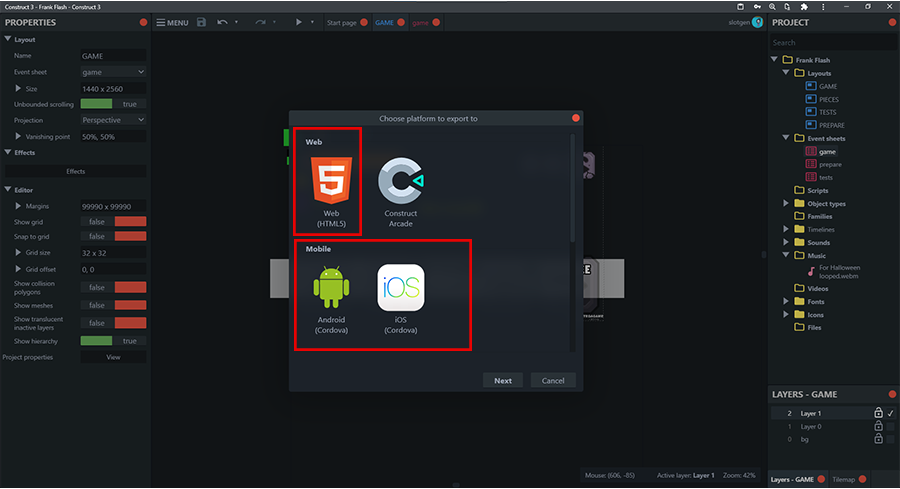Click the export dialog's vertical scrollbar
Image resolution: width=900 pixels, height=489 pixels.
[x=573, y=190]
